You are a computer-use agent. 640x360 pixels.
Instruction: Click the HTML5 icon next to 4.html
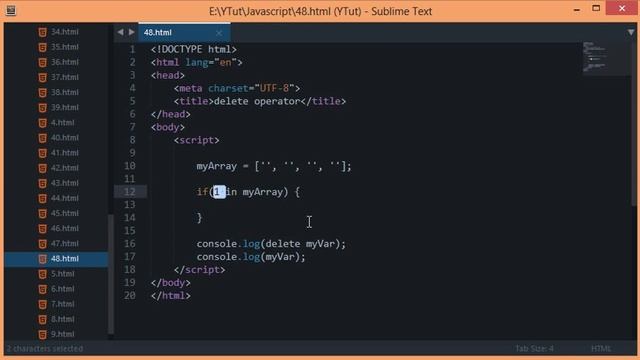[x=42, y=122]
